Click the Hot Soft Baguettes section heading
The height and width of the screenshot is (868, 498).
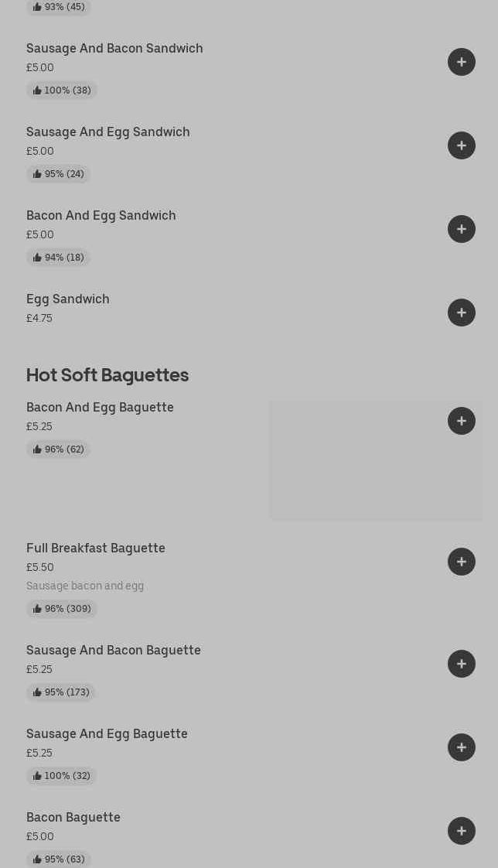click(x=107, y=375)
